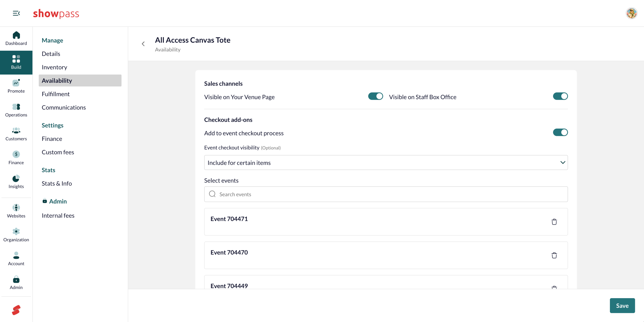Disable Add to event checkout process
Viewport: 644px width, 322px height.
pyautogui.click(x=560, y=132)
